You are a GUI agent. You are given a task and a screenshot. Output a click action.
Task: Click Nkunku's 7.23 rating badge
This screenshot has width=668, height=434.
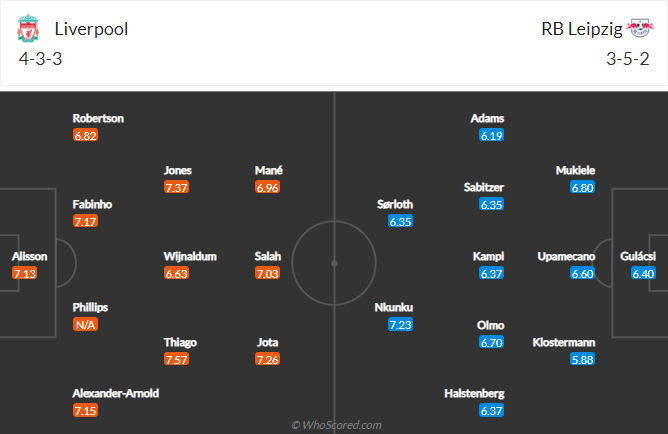point(400,324)
